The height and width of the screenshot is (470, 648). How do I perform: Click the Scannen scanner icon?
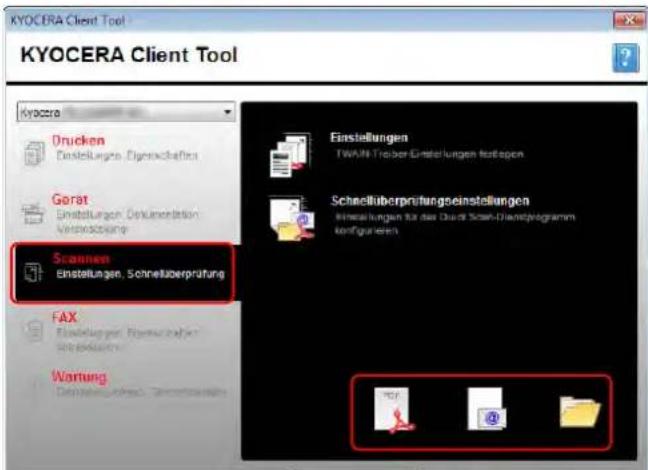(33, 273)
